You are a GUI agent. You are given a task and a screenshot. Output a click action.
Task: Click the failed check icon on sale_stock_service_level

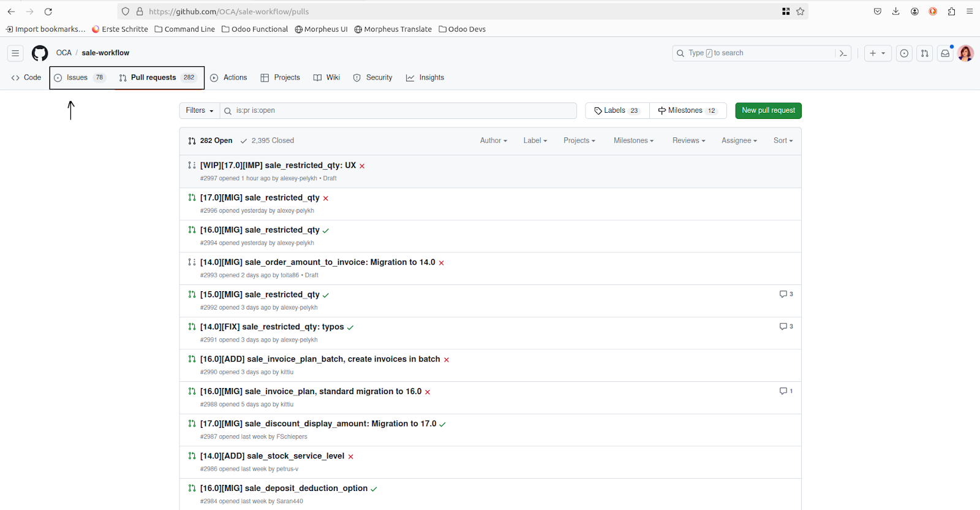pos(351,457)
